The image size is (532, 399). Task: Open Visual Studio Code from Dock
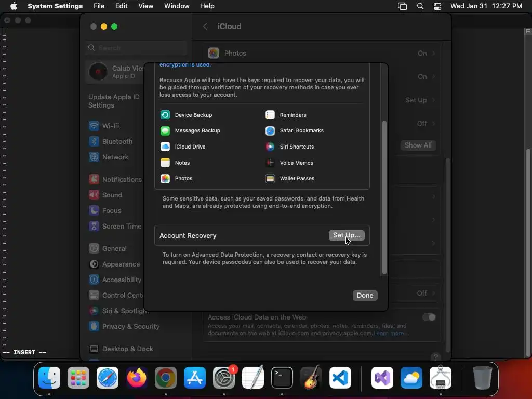point(340,377)
